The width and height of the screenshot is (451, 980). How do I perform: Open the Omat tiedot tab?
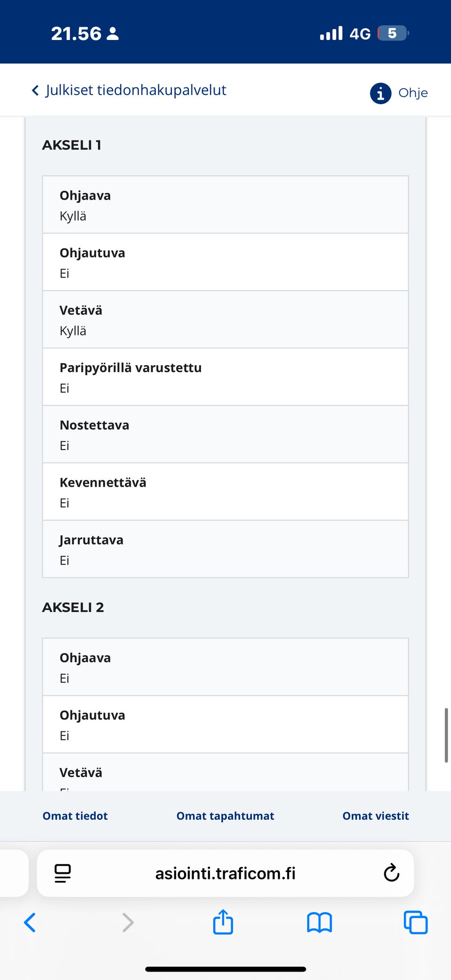click(75, 816)
